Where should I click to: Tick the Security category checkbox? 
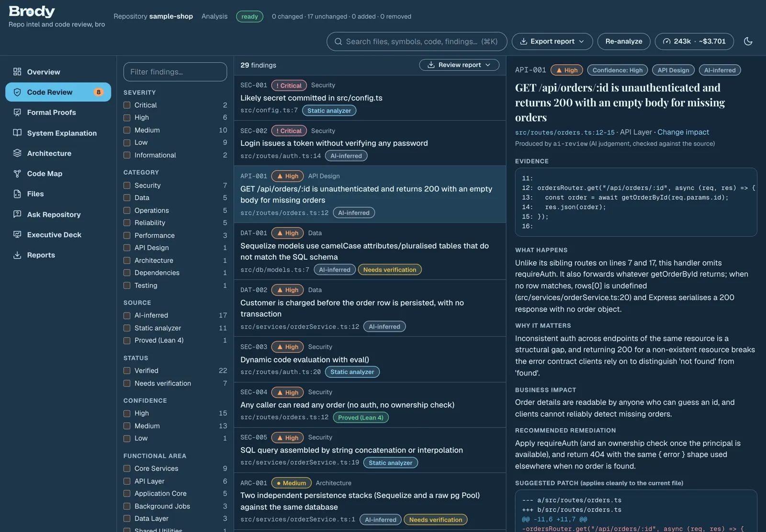click(127, 185)
